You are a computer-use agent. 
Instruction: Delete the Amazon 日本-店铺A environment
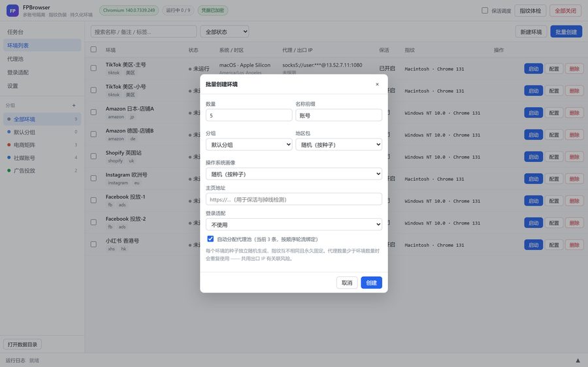574,113
